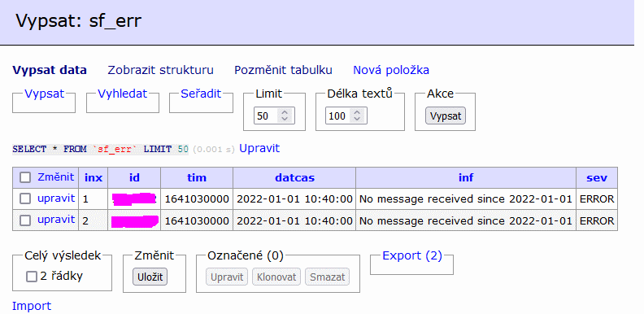Click upravit link for first row
Screen dimensions: 644x314
coord(56,198)
